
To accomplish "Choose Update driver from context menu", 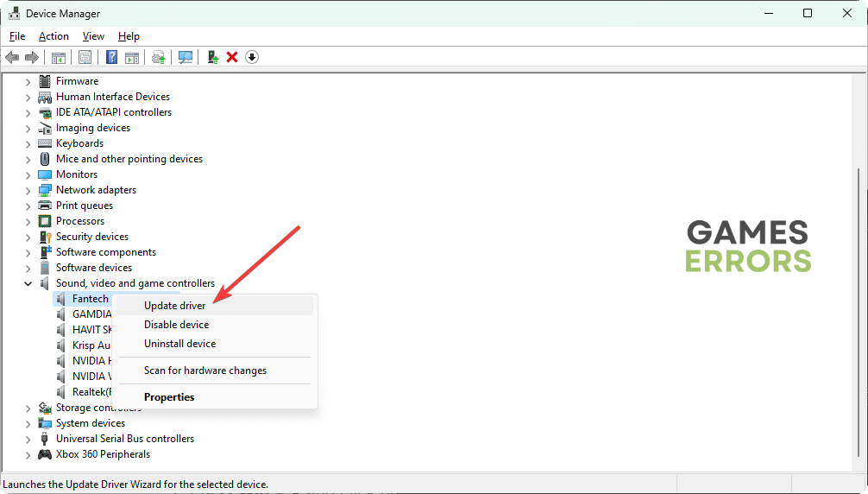I will pos(215,306).
